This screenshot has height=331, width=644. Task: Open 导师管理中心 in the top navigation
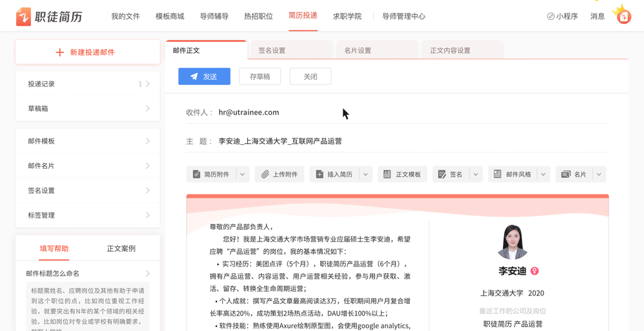click(404, 17)
